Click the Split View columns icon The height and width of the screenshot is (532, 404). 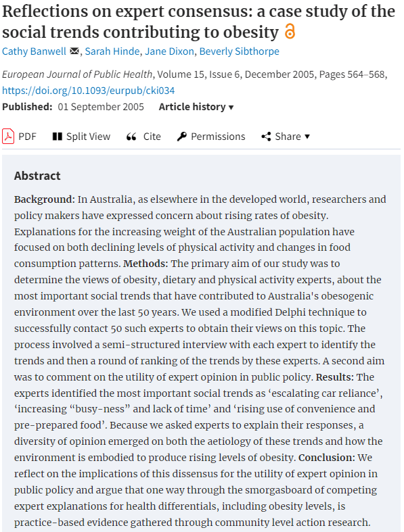[58, 137]
